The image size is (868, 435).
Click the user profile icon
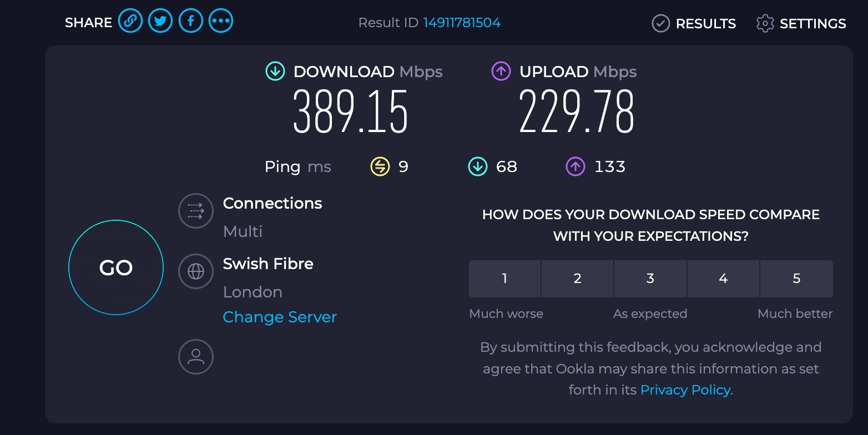pyautogui.click(x=196, y=356)
